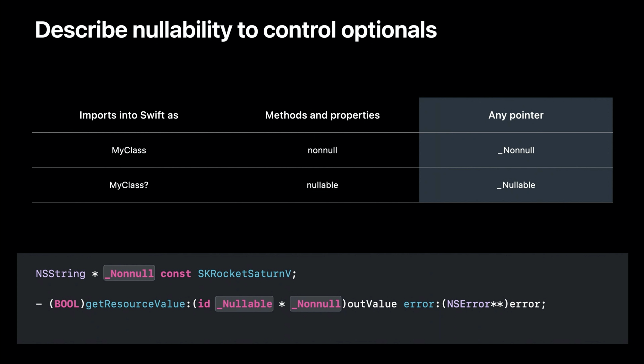Click the highlighted 'Any pointer' column header

click(x=516, y=115)
